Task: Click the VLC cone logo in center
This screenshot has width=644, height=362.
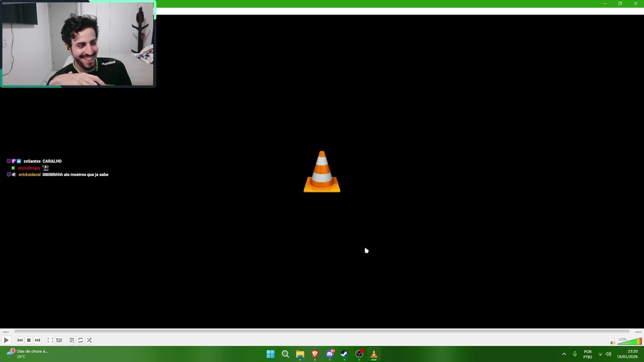Action: (322, 171)
